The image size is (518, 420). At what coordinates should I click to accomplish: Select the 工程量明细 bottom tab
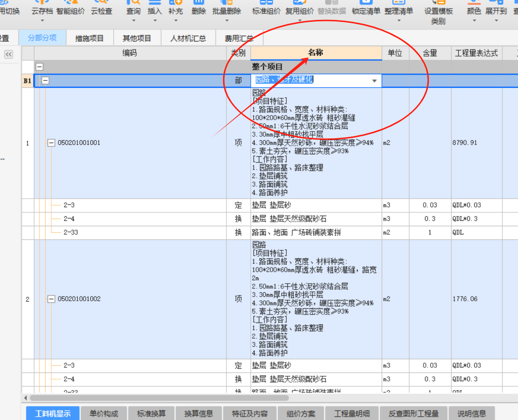(352, 413)
